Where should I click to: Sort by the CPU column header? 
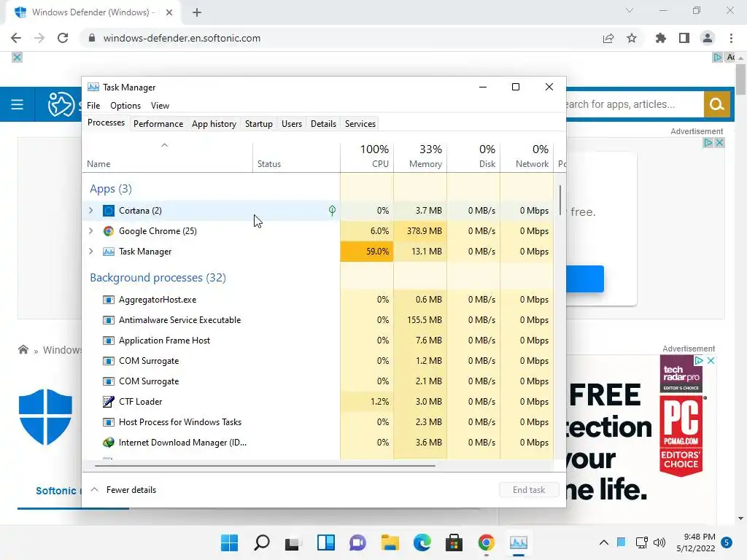[367, 157]
